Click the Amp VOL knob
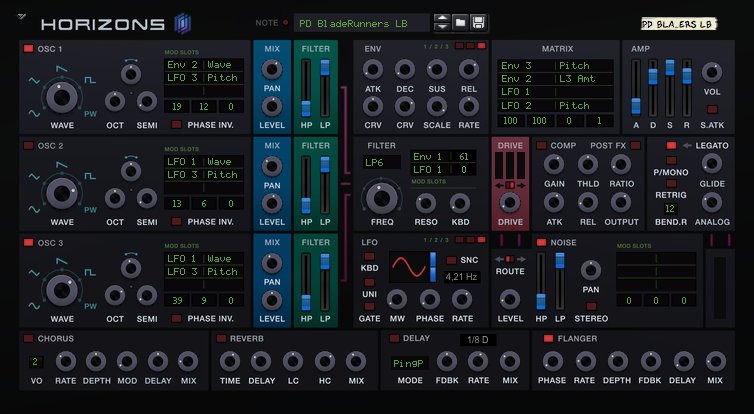Image resolution: width=754 pixels, height=414 pixels. click(x=712, y=72)
